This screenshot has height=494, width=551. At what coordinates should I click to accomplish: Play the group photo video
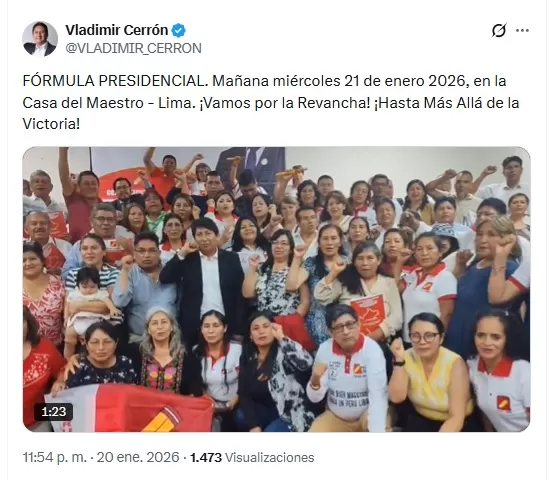(x=276, y=289)
